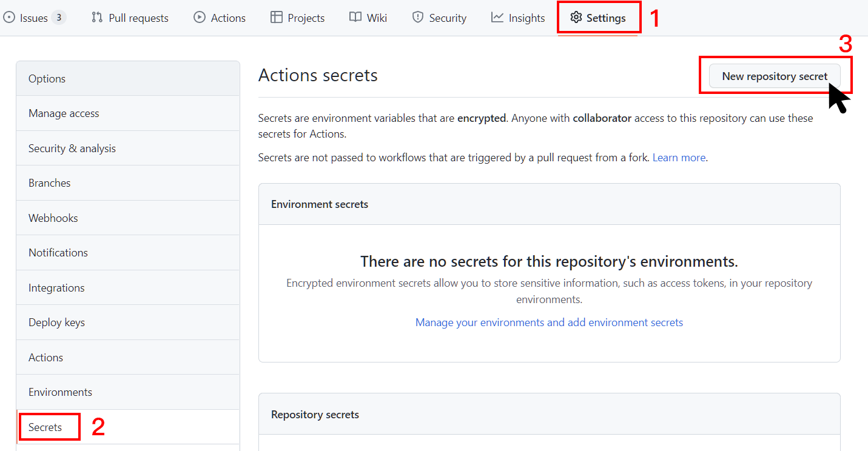Click the Projects board icon

pyautogui.click(x=277, y=18)
